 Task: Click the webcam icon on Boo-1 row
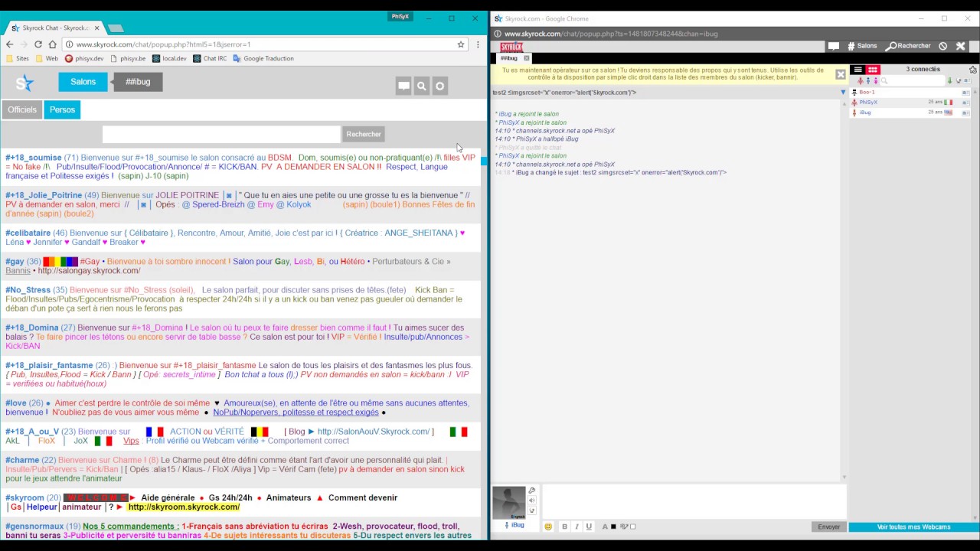(965, 93)
